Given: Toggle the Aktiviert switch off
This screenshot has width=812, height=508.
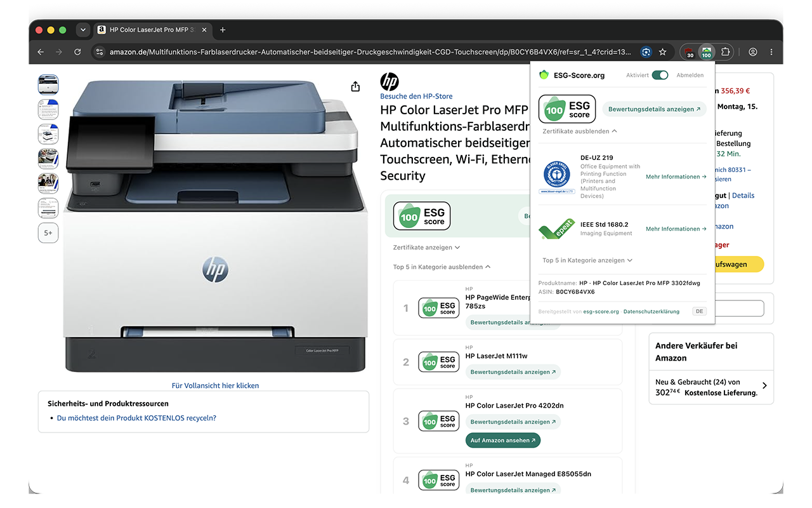Looking at the screenshot, I should 660,75.
